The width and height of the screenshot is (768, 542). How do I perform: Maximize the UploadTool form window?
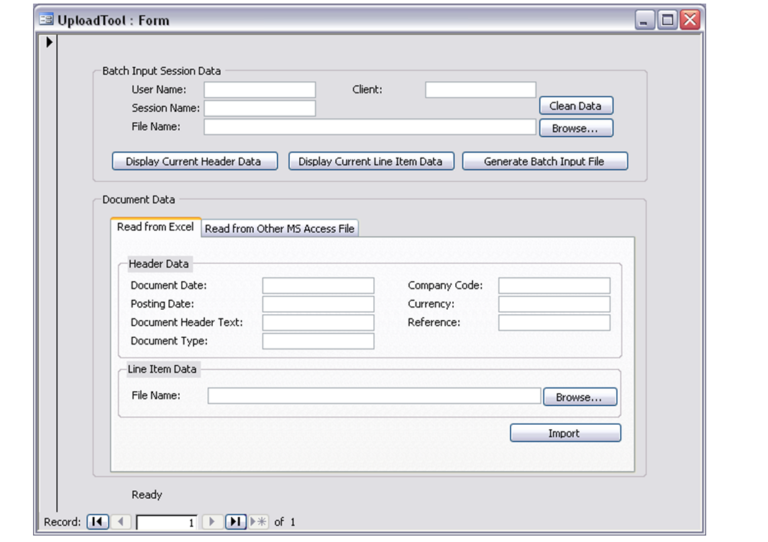coord(667,20)
